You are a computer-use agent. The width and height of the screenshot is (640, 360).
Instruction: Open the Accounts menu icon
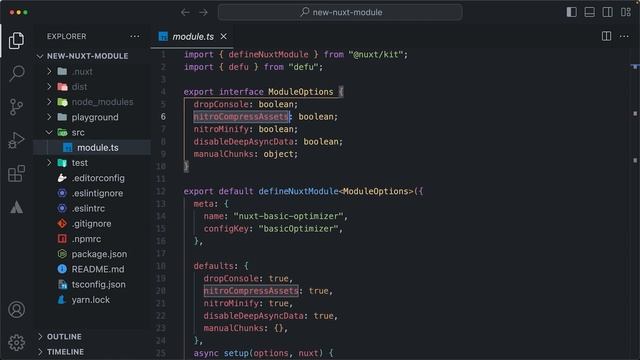pos(16,310)
